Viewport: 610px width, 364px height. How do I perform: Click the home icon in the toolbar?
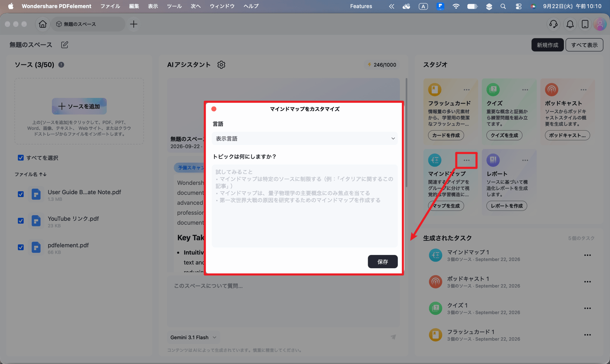coord(43,24)
